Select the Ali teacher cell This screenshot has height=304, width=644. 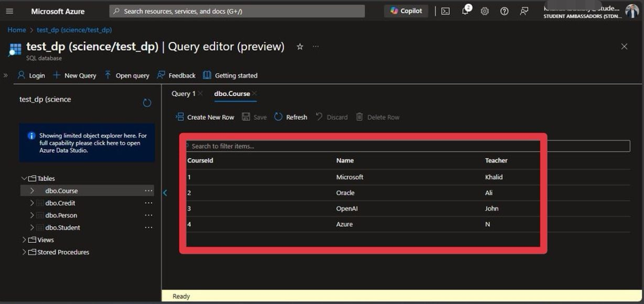[x=489, y=193]
